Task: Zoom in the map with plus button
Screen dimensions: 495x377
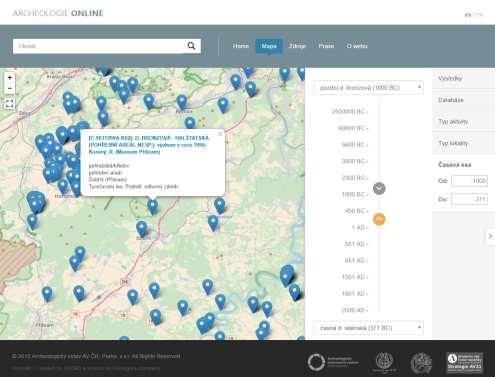Action: coord(10,78)
